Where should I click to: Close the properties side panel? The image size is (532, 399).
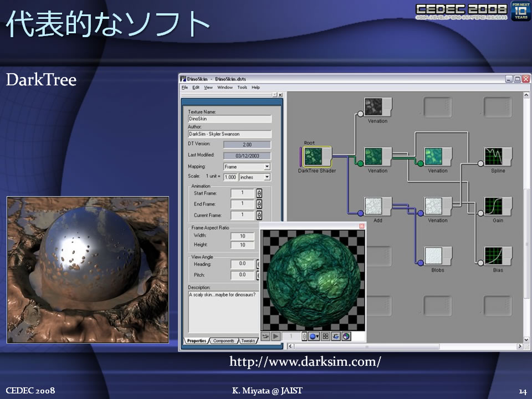tap(280, 95)
